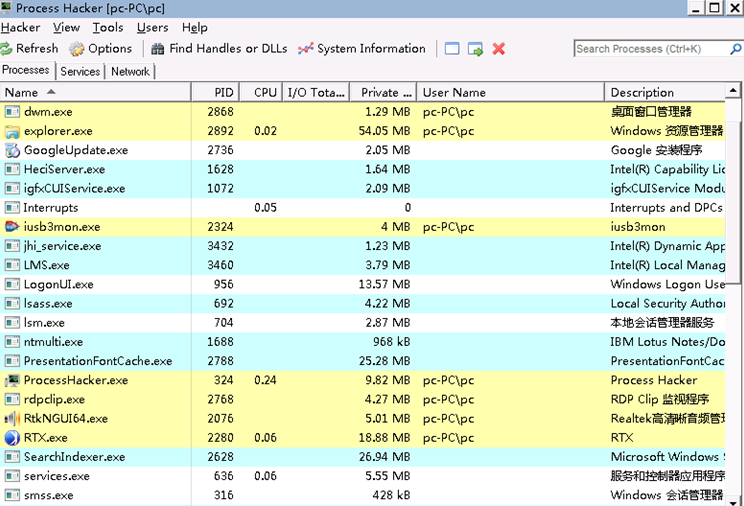Select the explorer.exe process name
The width and height of the screenshot is (744, 506).
click(58, 131)
